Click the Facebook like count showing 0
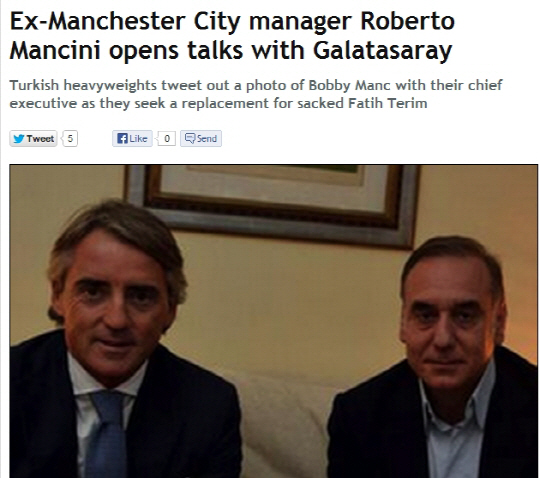The image size is (540, 478). 166,139
